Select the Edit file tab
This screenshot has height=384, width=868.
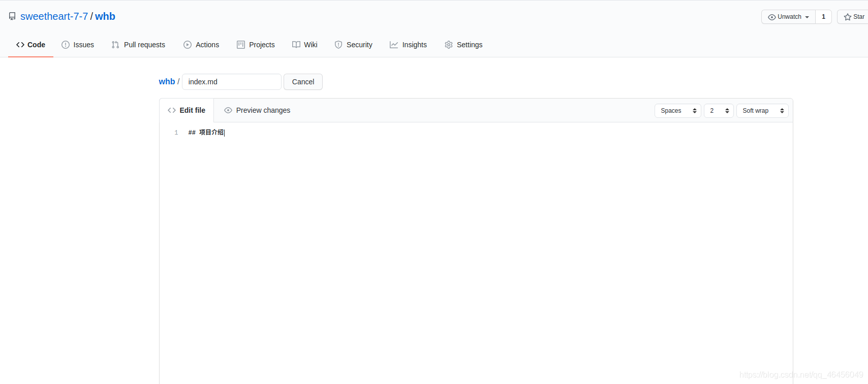coord(187,110)
